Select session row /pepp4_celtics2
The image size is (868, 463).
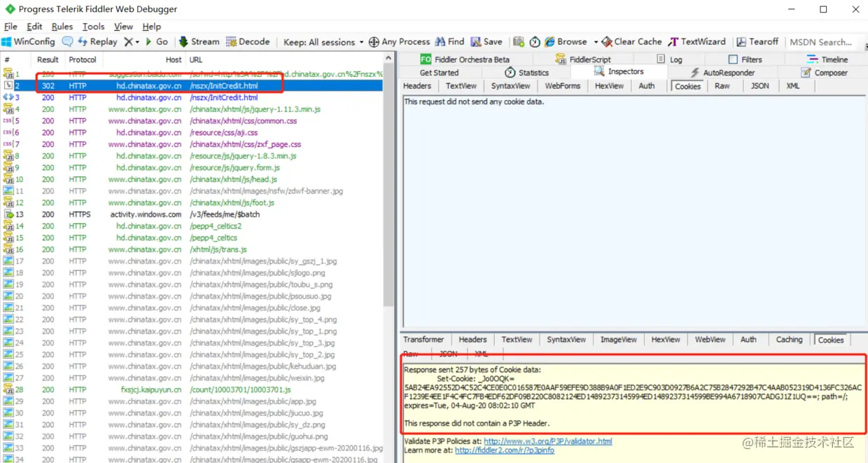point(192,226)
